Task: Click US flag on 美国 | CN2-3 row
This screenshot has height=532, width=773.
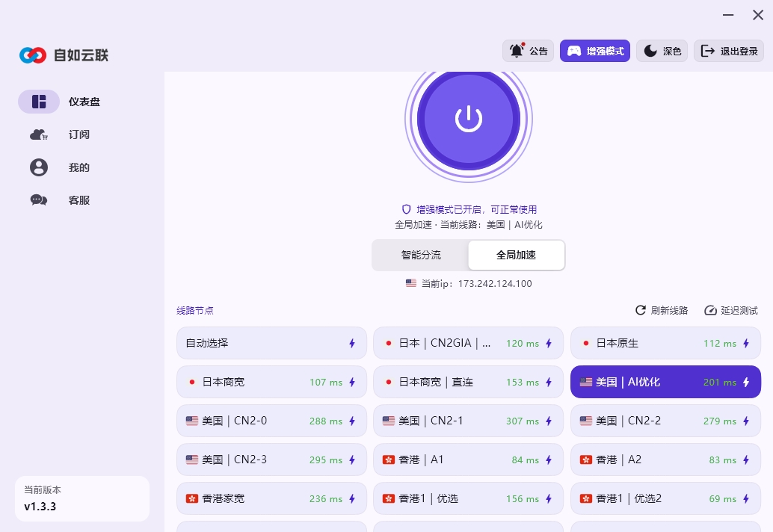Action: coord(192,460)
